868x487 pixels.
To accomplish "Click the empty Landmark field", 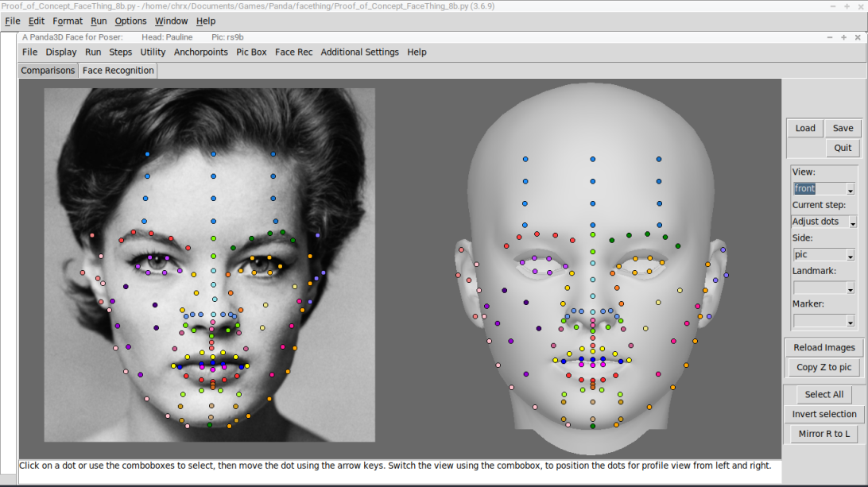I will point(820,288).
